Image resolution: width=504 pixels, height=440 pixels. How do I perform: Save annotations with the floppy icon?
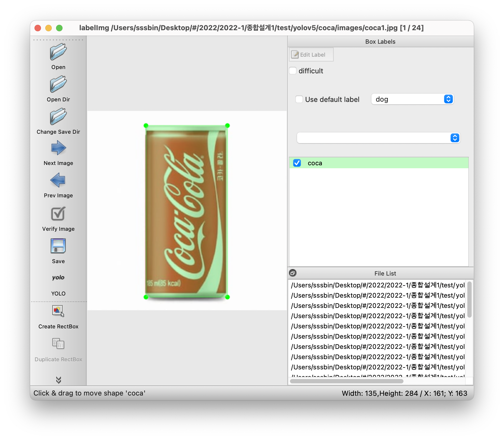[x=58, y=246]
